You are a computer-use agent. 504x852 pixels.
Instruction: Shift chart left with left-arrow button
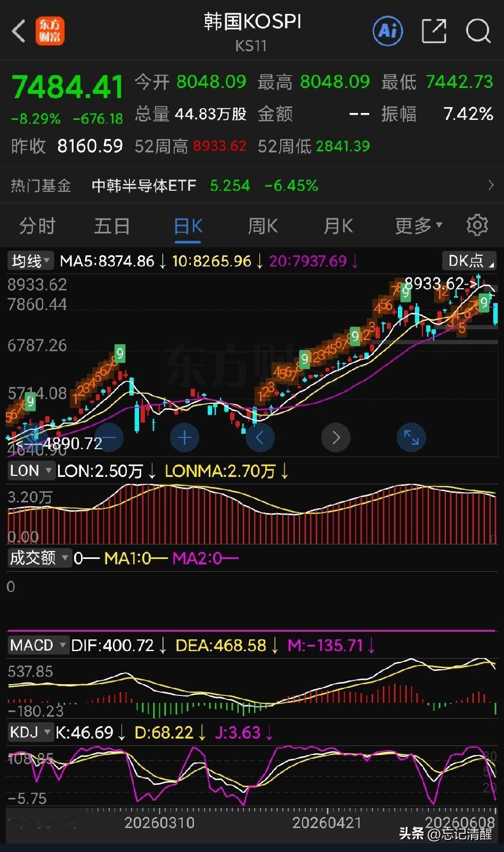point(260,438)
